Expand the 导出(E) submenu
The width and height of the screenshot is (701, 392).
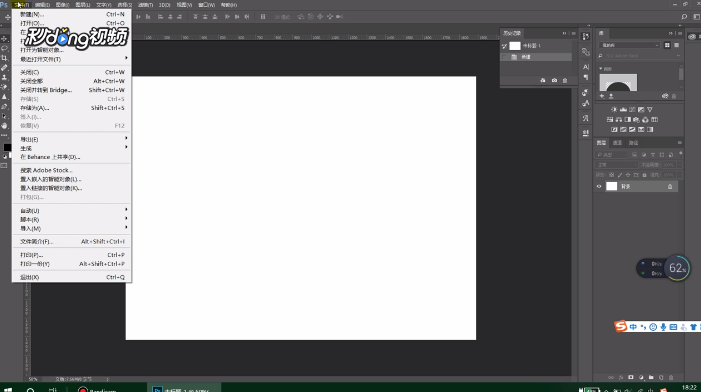[72, 139]
